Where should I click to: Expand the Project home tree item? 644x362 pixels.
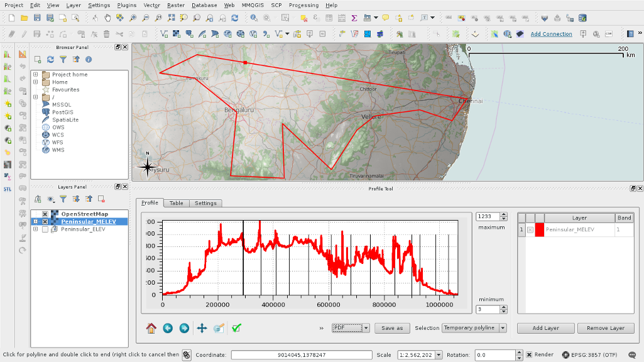coord(36,75)
